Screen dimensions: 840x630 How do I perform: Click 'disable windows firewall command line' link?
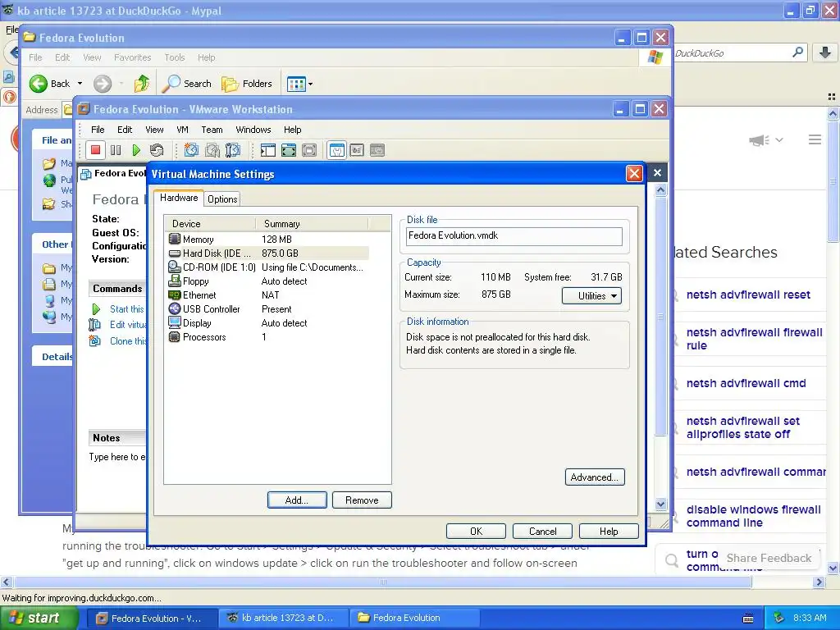(x=753, y=516)
